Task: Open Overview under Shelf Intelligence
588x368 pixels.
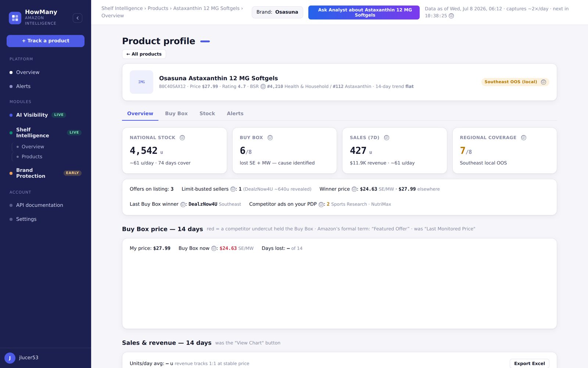Action: pyautogui.click(x=33, y=146)
